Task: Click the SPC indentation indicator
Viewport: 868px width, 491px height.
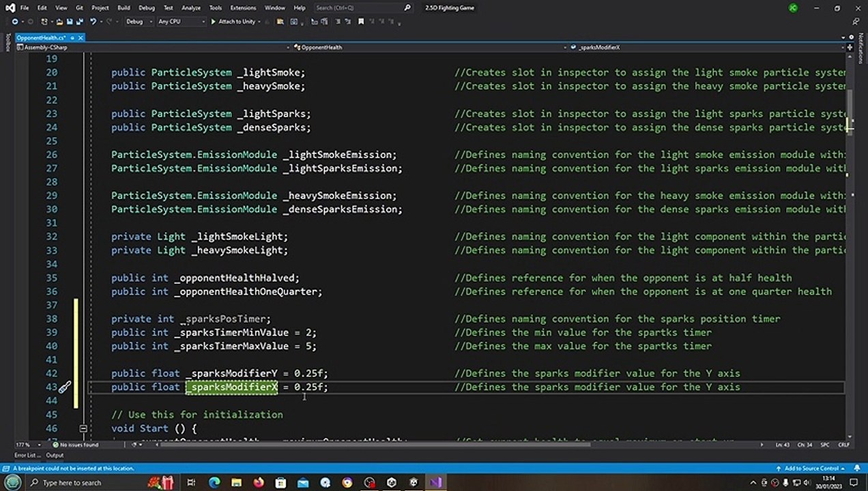Action: (825, 445)
